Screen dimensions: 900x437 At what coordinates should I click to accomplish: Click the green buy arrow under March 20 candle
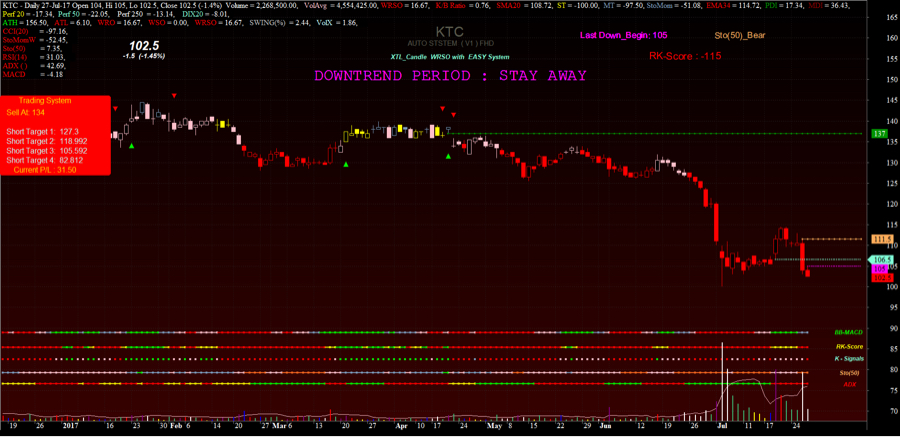point(346,164)
